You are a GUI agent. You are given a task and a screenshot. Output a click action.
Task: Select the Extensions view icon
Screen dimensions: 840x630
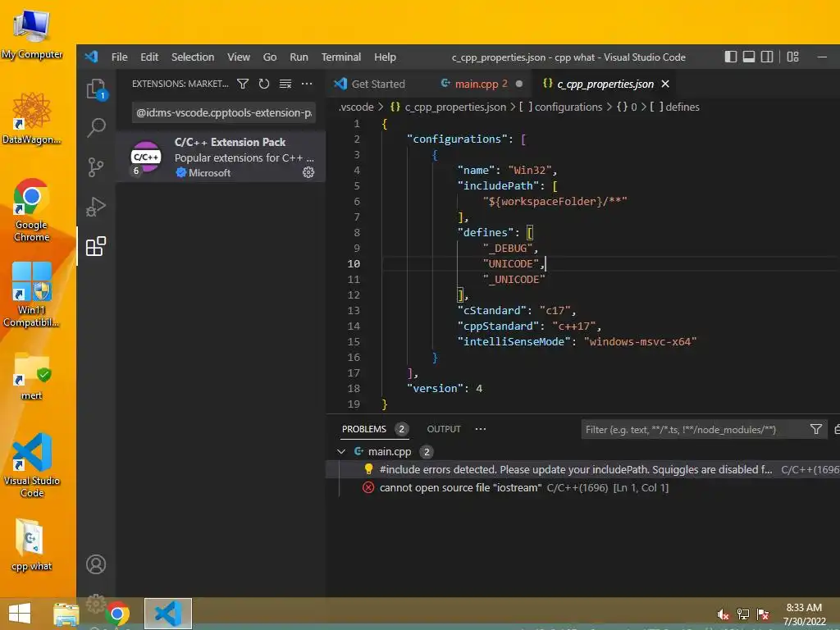click(96, 246)
